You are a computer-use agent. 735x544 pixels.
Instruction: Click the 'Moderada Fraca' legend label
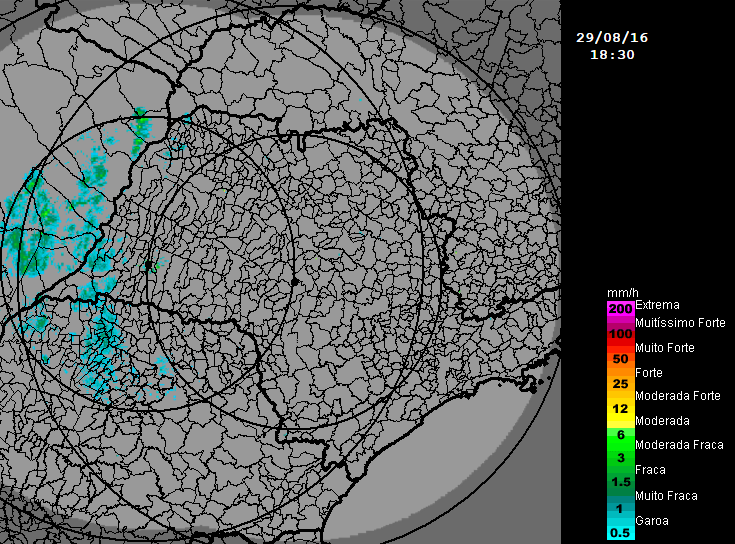678,445
